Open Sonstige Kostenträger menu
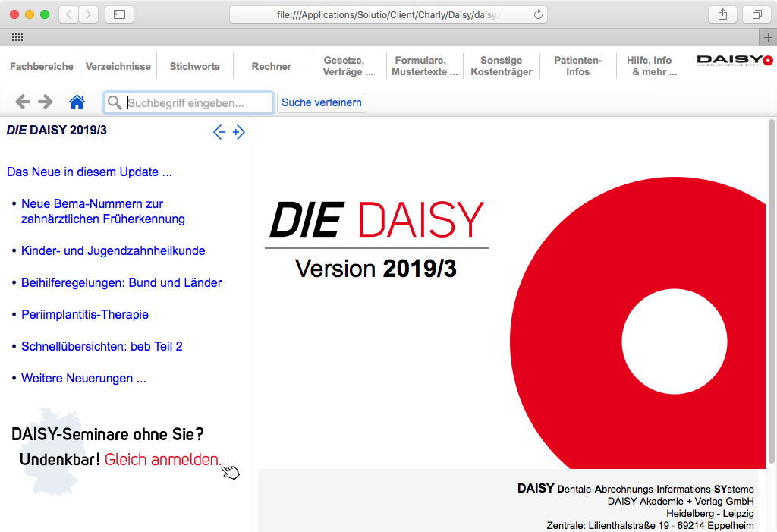The height and width of the screenshot is (532, 777). coord(501,67)
